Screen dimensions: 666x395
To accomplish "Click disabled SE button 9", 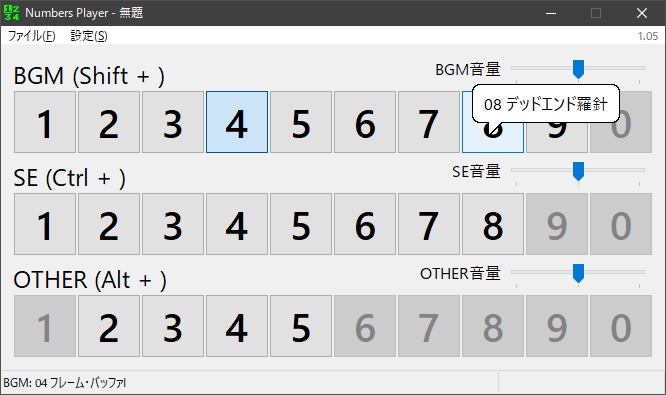I will pos(557,224).
